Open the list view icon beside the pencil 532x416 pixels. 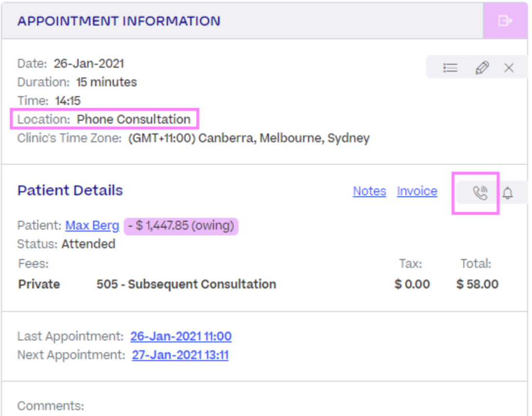pyautogui.click(x=450, y=68)
